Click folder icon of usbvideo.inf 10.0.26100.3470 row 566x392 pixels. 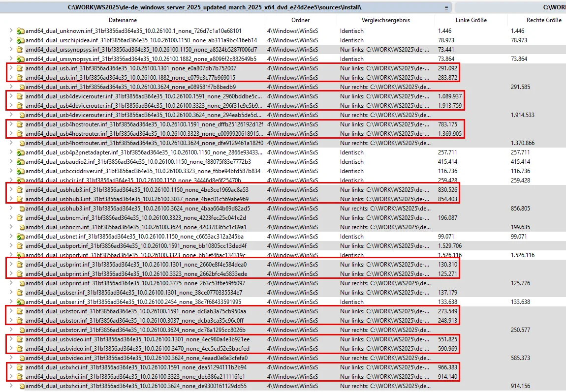click(x=20, y=349)
